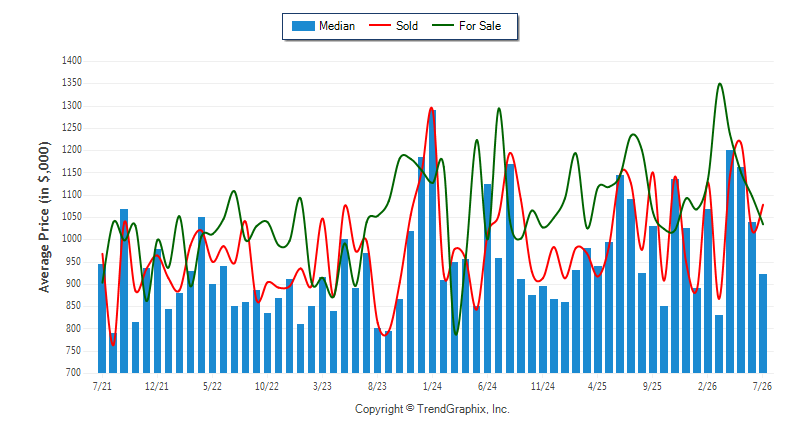Screen dimensions: 800x434
Task: Click the 2/26 x-axis label
Action: pos(707,386)
